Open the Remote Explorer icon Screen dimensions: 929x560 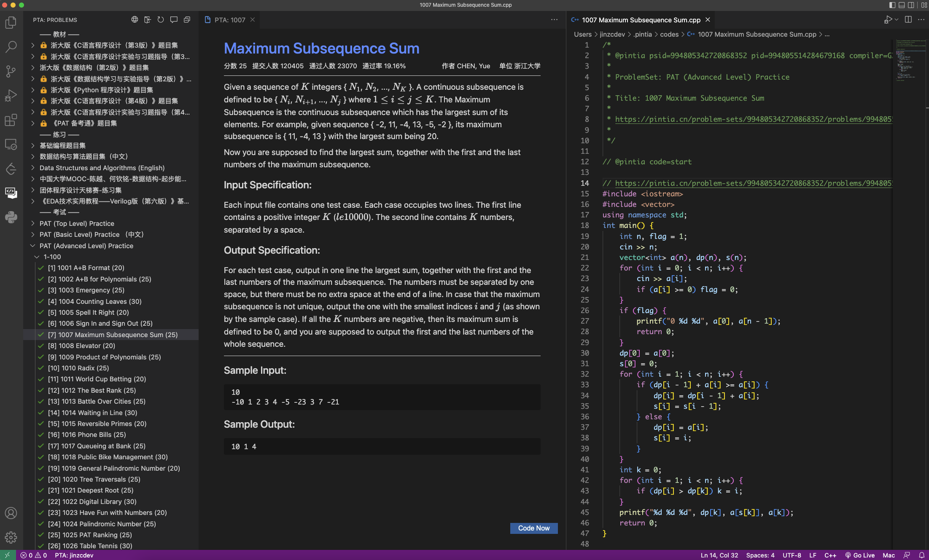click(x=11, y=145)
